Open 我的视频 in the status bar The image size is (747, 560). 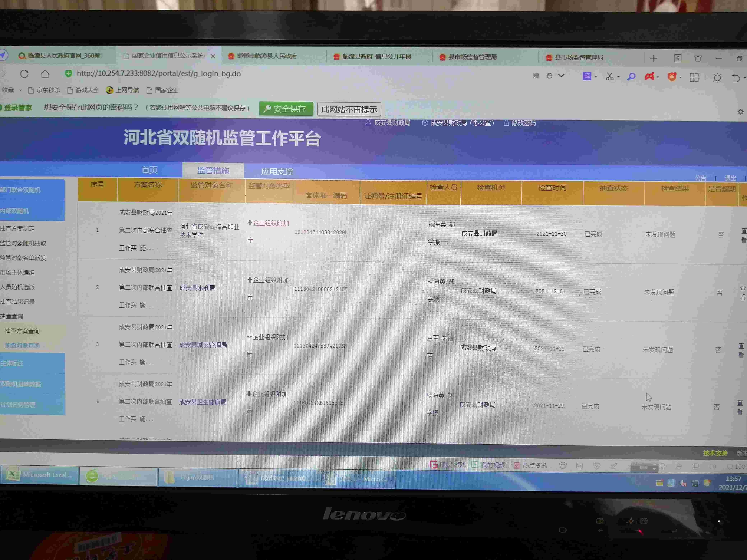[x=488, y=465]
